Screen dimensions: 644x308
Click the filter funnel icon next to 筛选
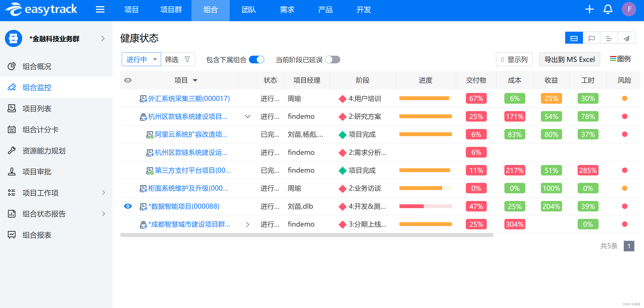187,60
